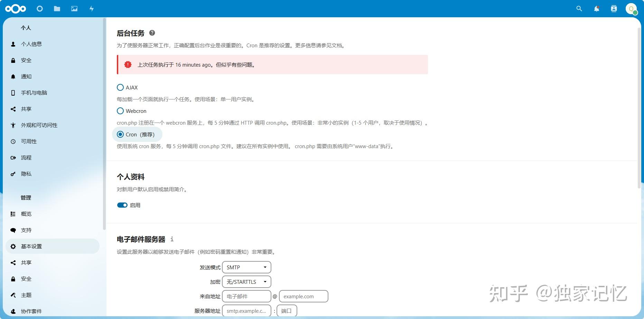The image size is (644, 319).
Task: Click the 电子邮件服务器 info icon
Action: point(172,239)
